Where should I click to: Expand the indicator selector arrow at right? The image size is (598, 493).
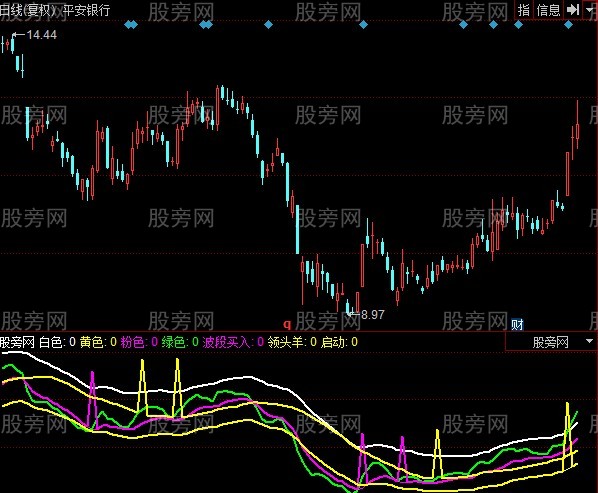pos(590,342)
